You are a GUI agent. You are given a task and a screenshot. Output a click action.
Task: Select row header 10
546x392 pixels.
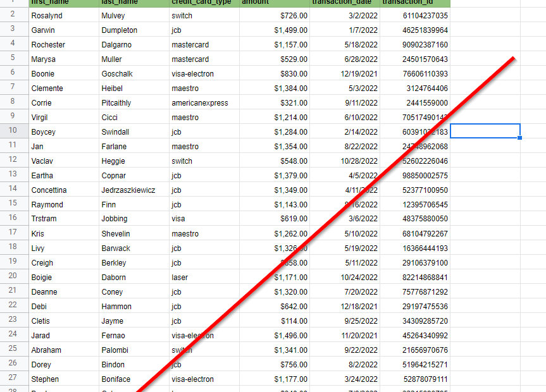tap(14, 132)
